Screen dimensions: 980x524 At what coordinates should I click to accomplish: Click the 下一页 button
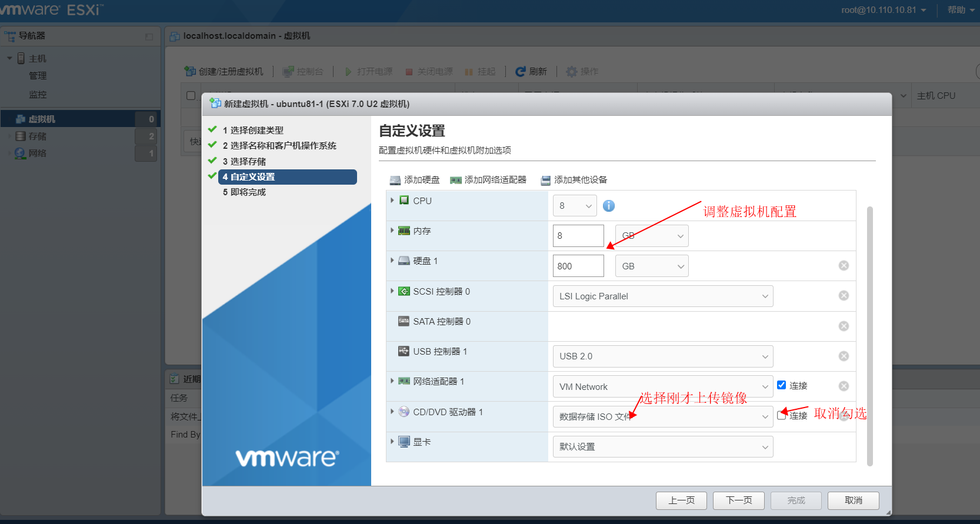[739, 500]
